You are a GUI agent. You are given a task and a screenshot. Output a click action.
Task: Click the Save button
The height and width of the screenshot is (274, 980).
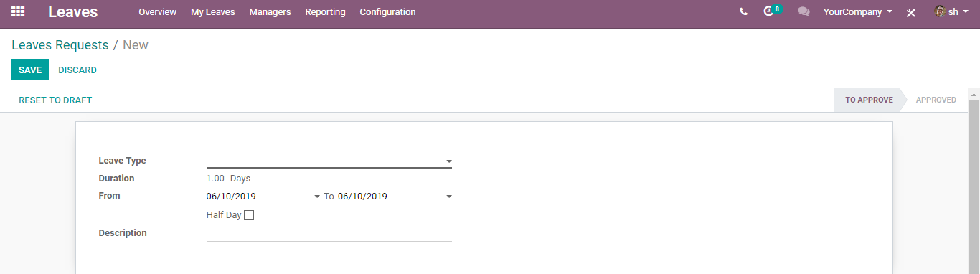[x=30, y=70]
